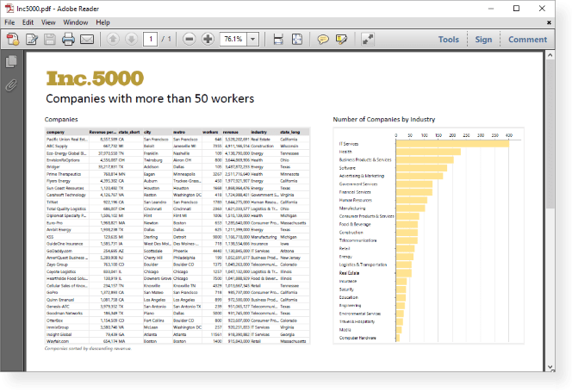Click the 'Software' chart label
Image resolution: width=572 pixels, height=392 pixels.
point(347,168)
